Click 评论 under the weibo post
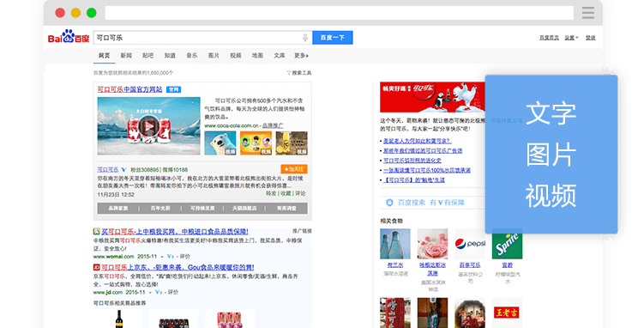This screenshot has height=328, width=644. tap(301, 193)
